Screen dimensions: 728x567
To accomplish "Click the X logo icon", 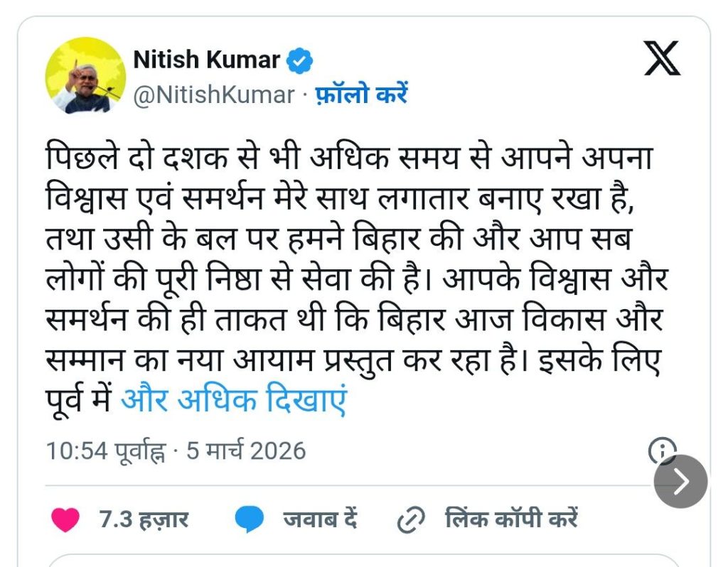I will click(662, 60).
